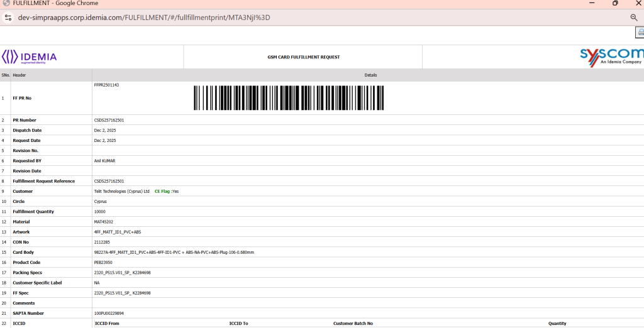644x328 pixels.
Task: Click the Details column header
Action: (x=370, y=75)
